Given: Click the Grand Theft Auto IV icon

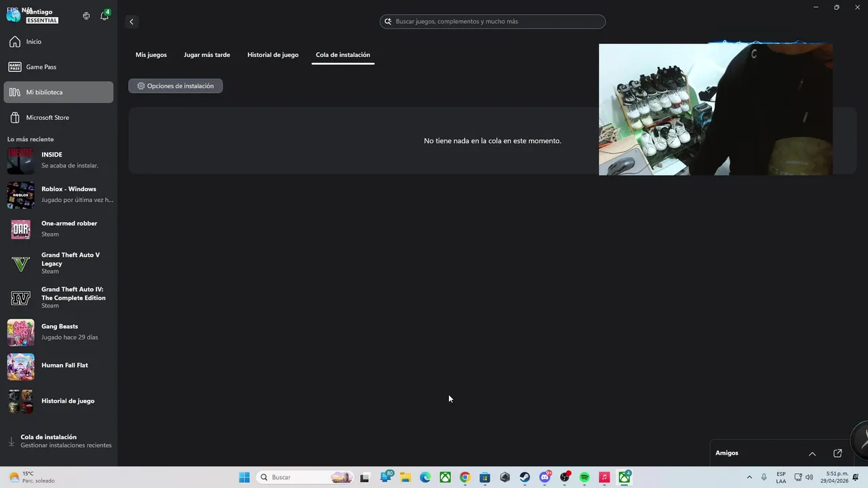Looking at the screenshot, I should (20, 298).
